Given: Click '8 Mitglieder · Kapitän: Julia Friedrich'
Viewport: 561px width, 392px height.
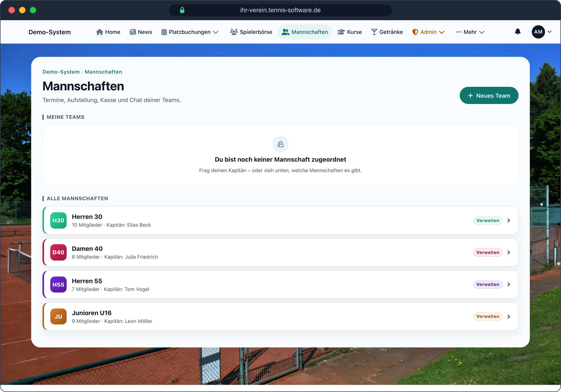Looking at the screenshot, I should 115,257.
